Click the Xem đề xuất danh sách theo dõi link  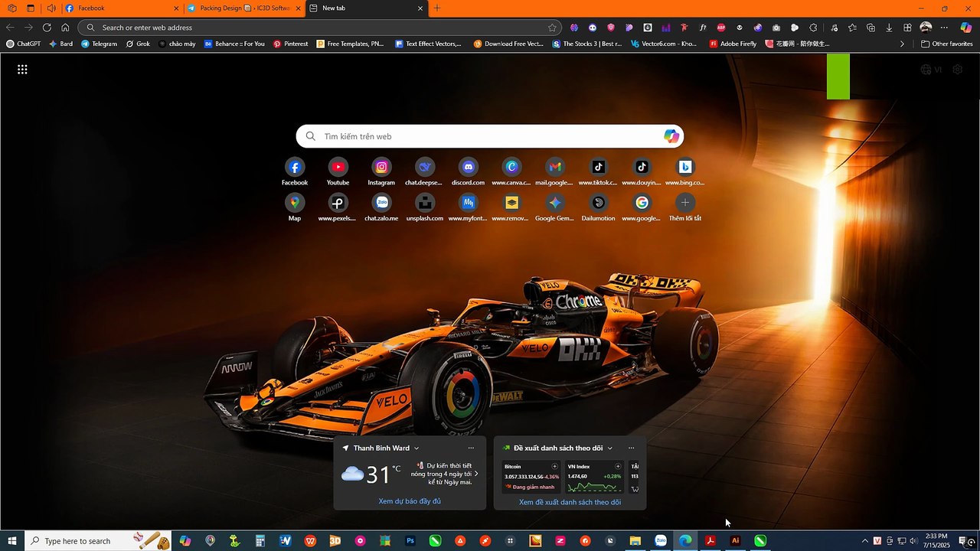click(x=570, y=502)
